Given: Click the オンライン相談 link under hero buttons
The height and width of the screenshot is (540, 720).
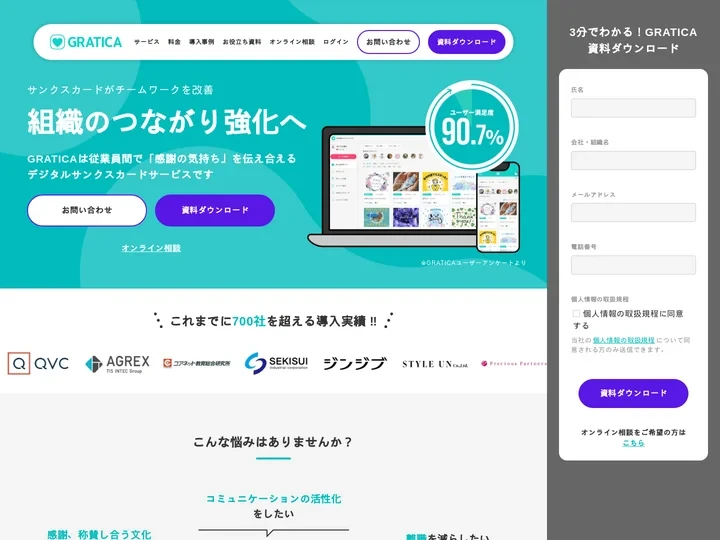Looking at the screenshot, I should (x=151, y=248).
